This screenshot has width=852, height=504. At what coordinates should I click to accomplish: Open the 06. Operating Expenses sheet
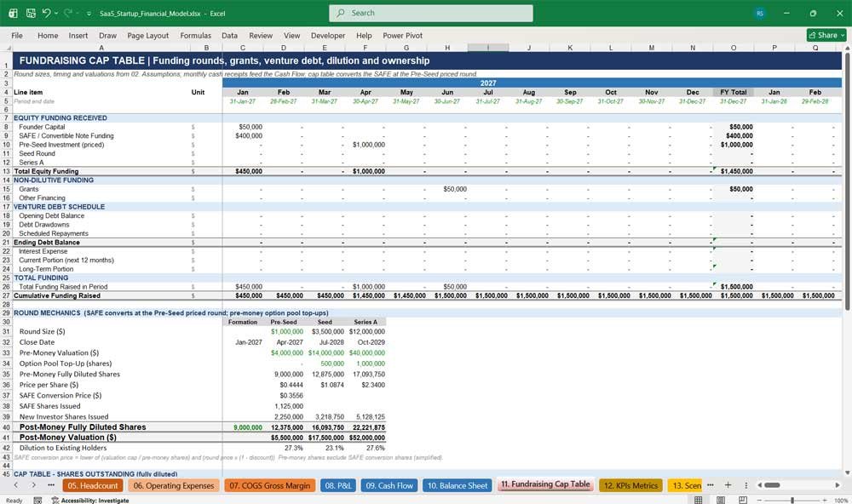coord(174,485)
